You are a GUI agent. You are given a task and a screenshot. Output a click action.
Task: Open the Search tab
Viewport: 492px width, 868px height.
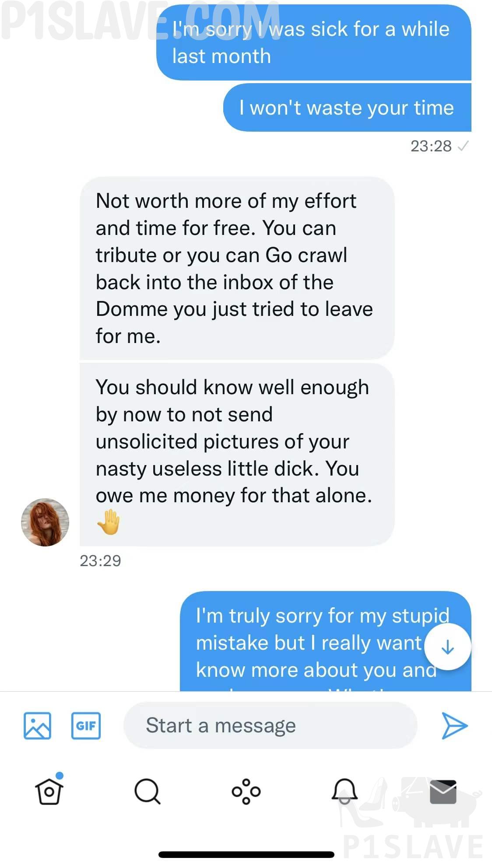point(148,791)
